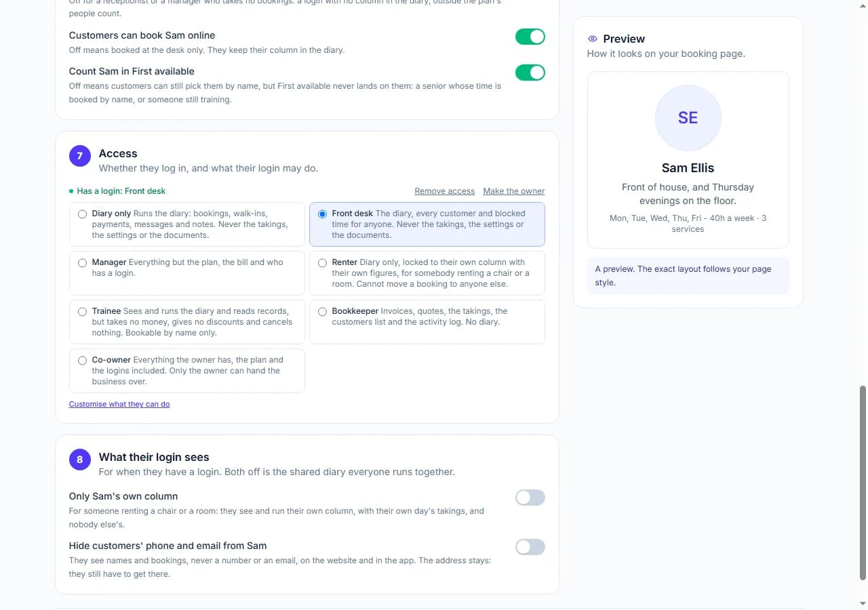
Task: Turn off Customers can book Sam online
Action: pos(530,37)
